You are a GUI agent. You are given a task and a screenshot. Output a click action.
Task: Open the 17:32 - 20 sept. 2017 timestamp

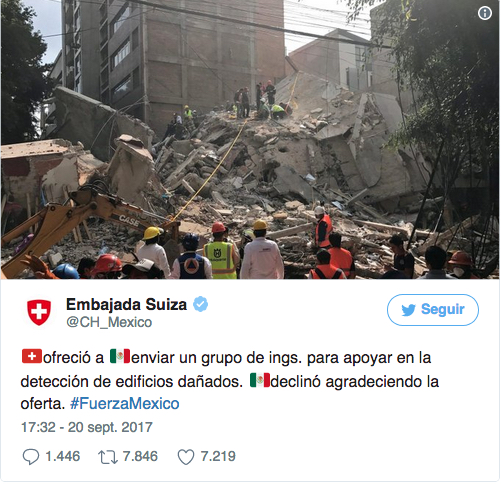click(87, 427)
